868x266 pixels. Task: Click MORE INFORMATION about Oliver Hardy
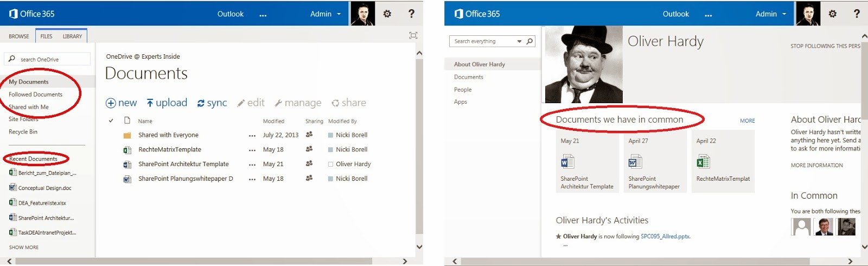[x=816, y=165]
